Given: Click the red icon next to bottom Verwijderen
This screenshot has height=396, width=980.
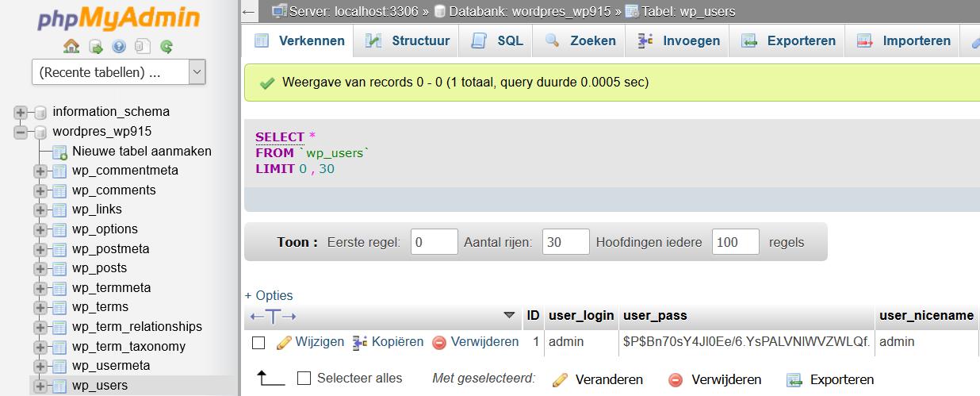Looking at the screenshot, I should pyautogui.click(x=676, y=380).
